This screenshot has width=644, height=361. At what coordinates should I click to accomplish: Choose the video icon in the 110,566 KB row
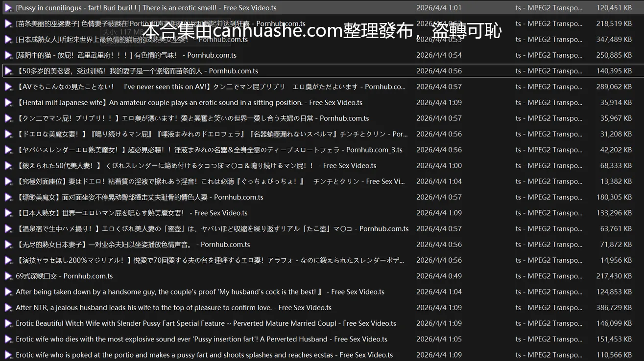pos(8,355)
